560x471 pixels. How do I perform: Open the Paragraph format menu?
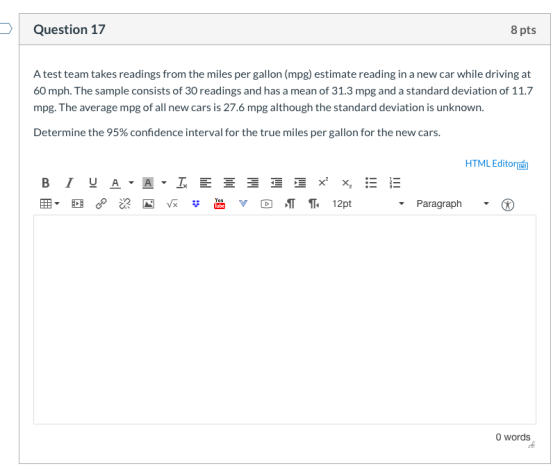coord(452,204)
